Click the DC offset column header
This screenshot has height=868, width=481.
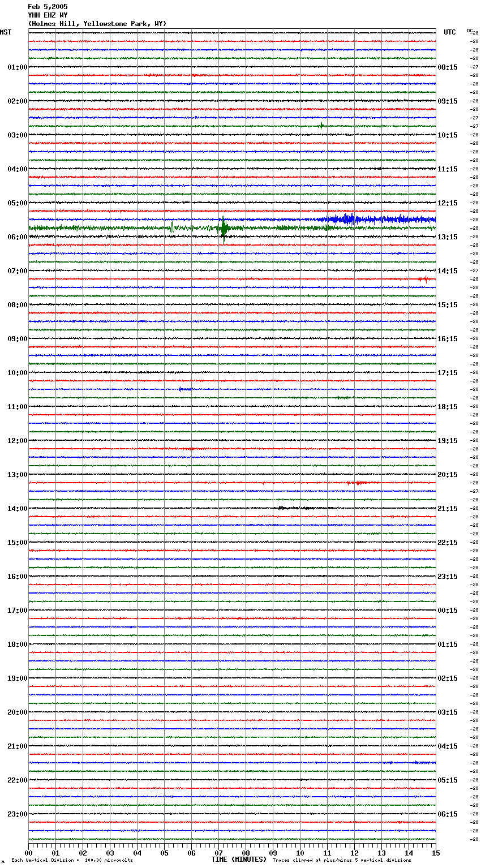470,31
